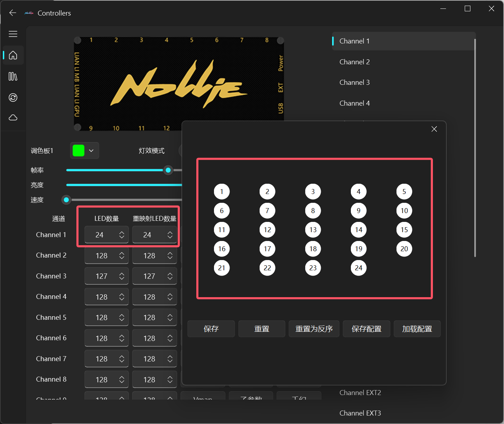
Task: Select LED node 5 in remap grid
Action: 404,192
